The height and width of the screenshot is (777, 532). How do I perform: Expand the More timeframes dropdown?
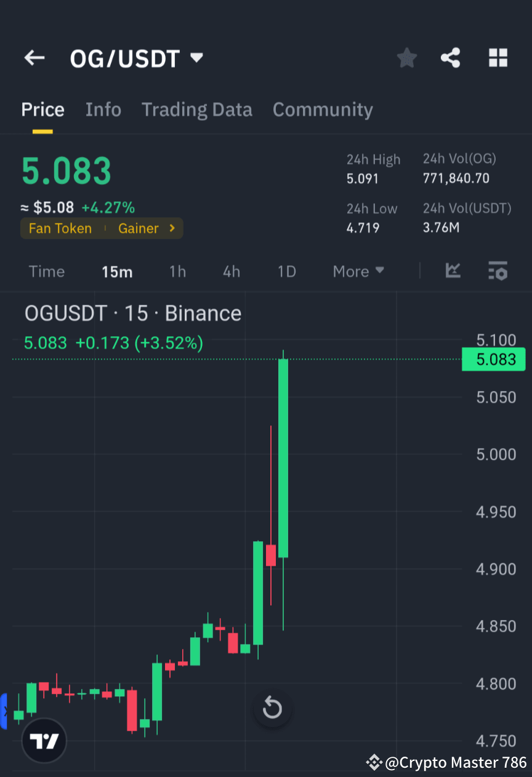pos(358,271)
